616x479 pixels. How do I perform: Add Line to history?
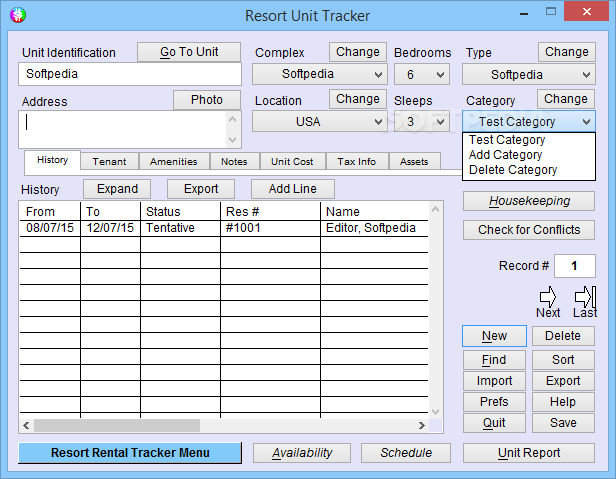[x=293, y=189]
